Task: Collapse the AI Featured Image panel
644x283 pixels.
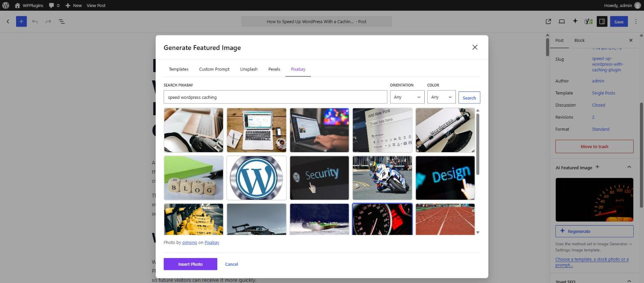Action: [x=629, y=167]
